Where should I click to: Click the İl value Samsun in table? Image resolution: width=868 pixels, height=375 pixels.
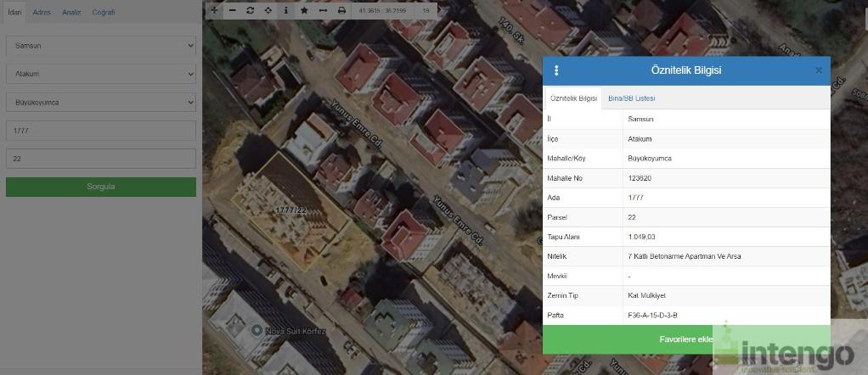tap(641, 119)
